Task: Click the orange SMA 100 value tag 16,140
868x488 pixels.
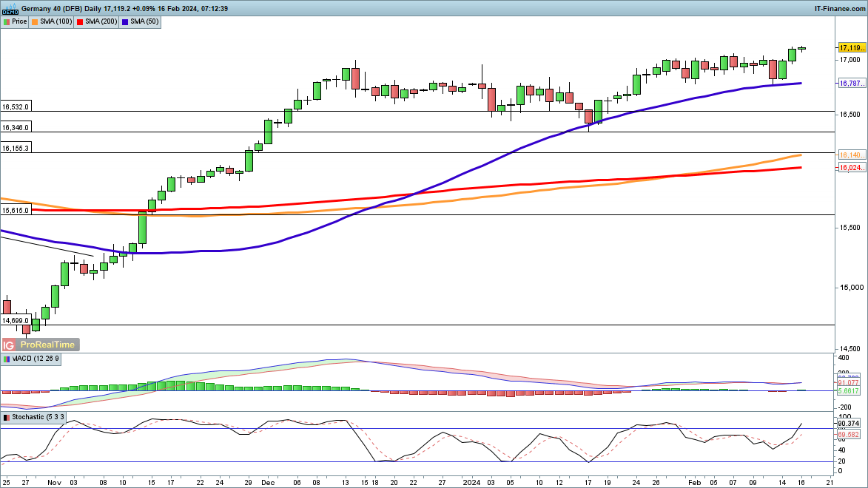Action: [x=852, y=155]
